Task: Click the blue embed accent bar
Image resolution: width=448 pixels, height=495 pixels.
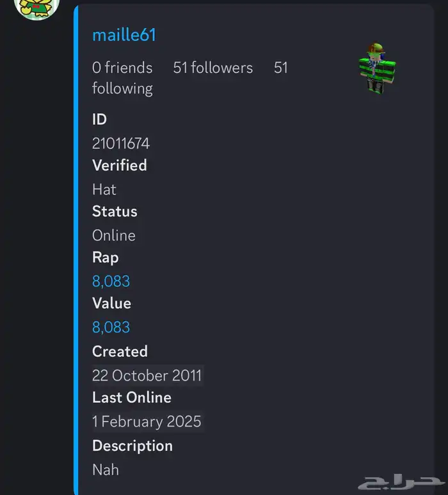Action: [x=76, y=249]
